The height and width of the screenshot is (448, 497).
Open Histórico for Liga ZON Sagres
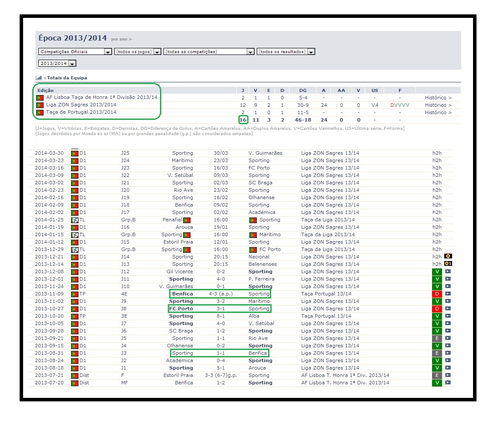click(x=438, y=105)
